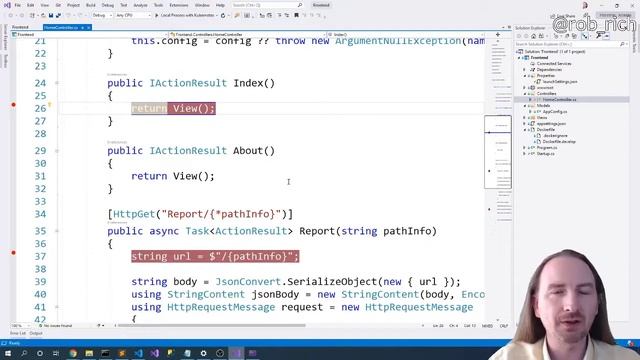
Task: Collapse the About() method at line 29
Action: tap(57, 151)
